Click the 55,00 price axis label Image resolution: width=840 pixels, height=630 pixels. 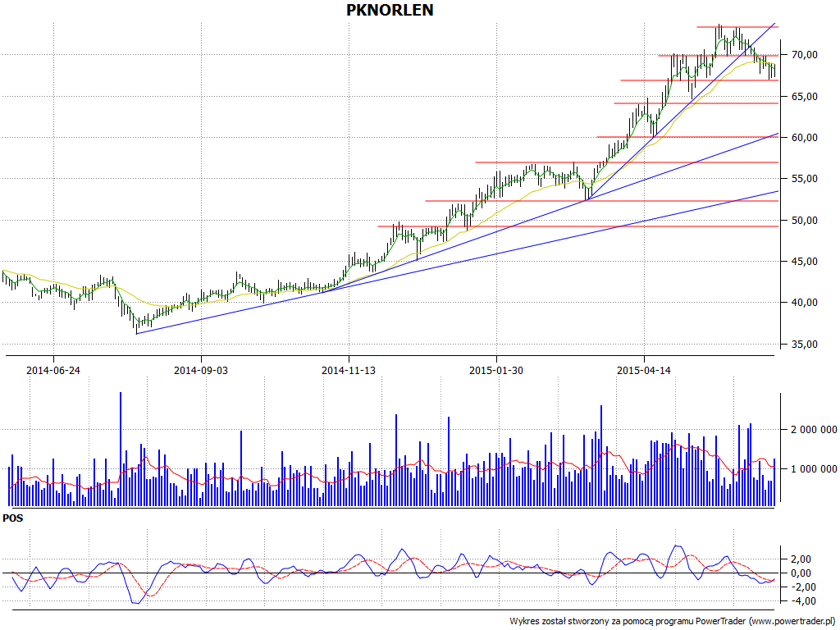[x=804, y=179]
